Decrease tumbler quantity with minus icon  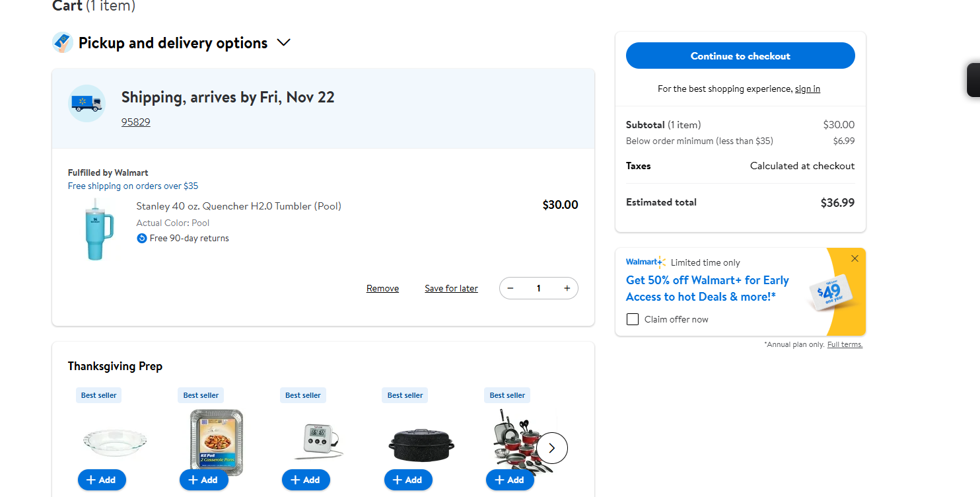point(510,288)
